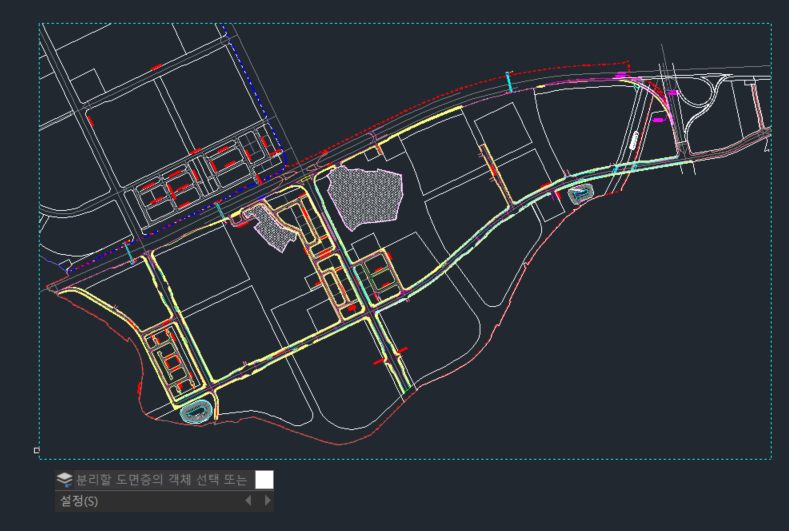
Task: Select the smaller L-shaped hatched region
Action: 272,227
